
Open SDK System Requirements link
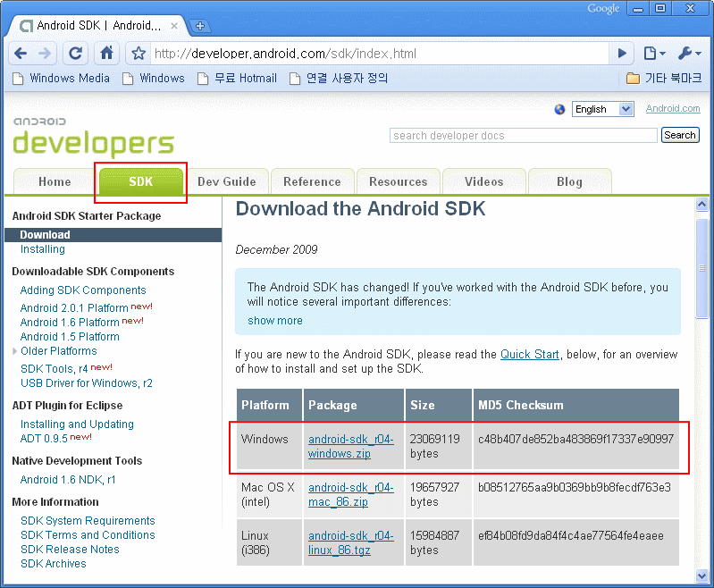click(88, 521)
